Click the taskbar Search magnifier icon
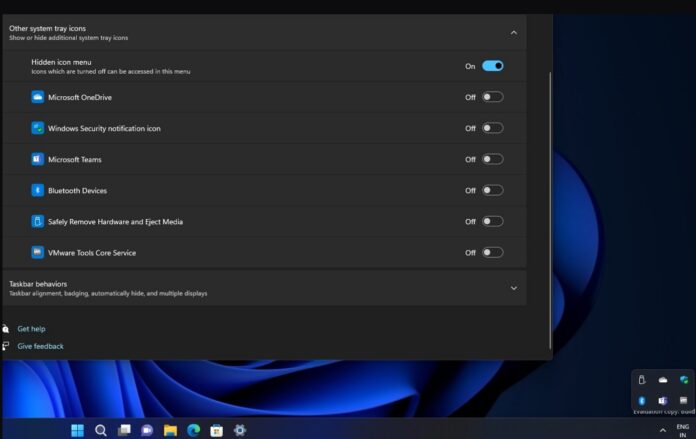Image resolution: width=696 pixels, height=439 pixels. 101,430
